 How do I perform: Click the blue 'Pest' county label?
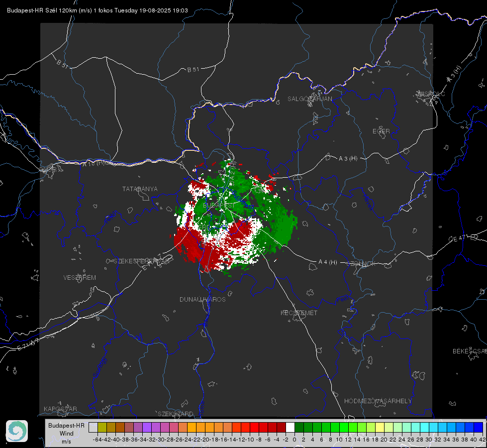click(x=343, y=300)
